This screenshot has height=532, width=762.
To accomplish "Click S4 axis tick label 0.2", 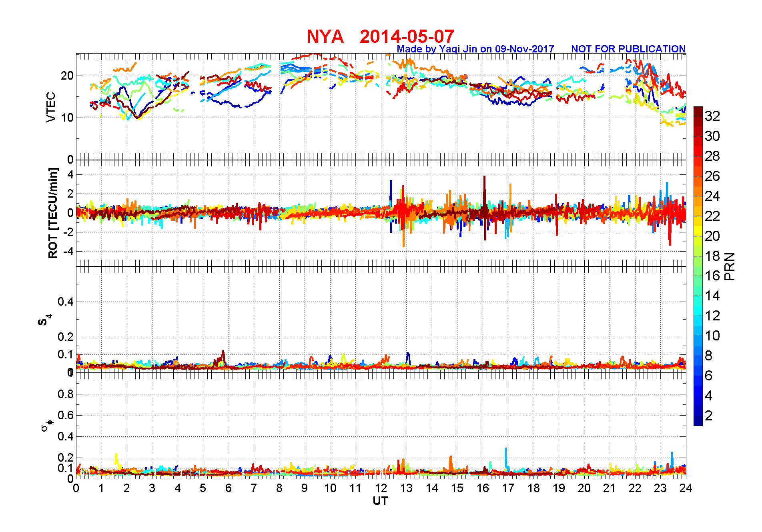I will pos(66,337).
